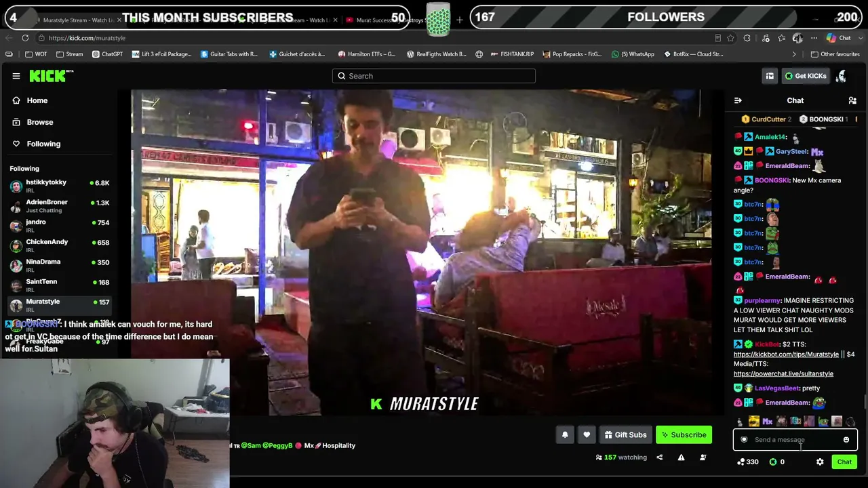
Task: Toggle stream notifications bell
Action: 565,435
